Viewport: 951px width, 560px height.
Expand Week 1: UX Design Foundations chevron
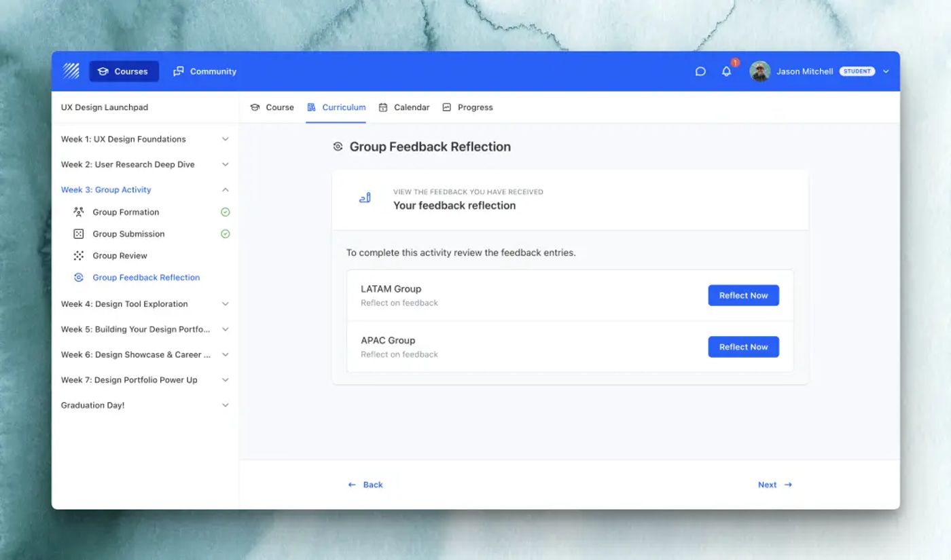tap(226, 139)
